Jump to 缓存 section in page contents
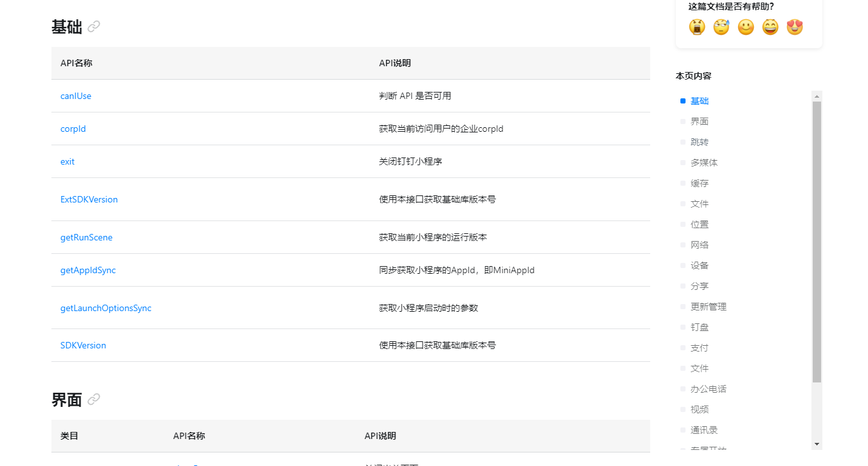 coord(699,183)
